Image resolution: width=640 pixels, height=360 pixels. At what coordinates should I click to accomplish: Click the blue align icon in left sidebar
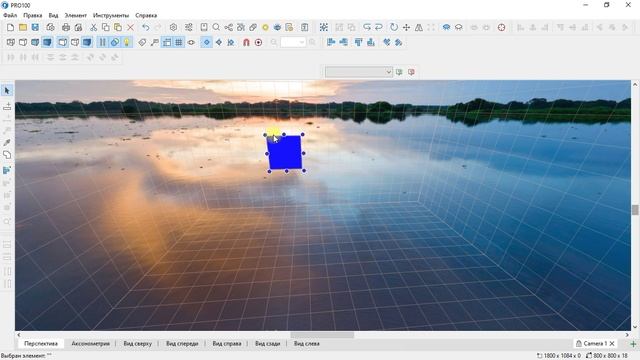click(7, 170)
